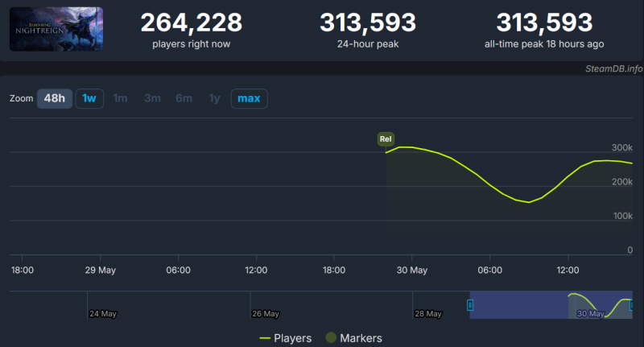644x347 pixels.
Task: Show the max time range
Action: click(x=249, y=98)
